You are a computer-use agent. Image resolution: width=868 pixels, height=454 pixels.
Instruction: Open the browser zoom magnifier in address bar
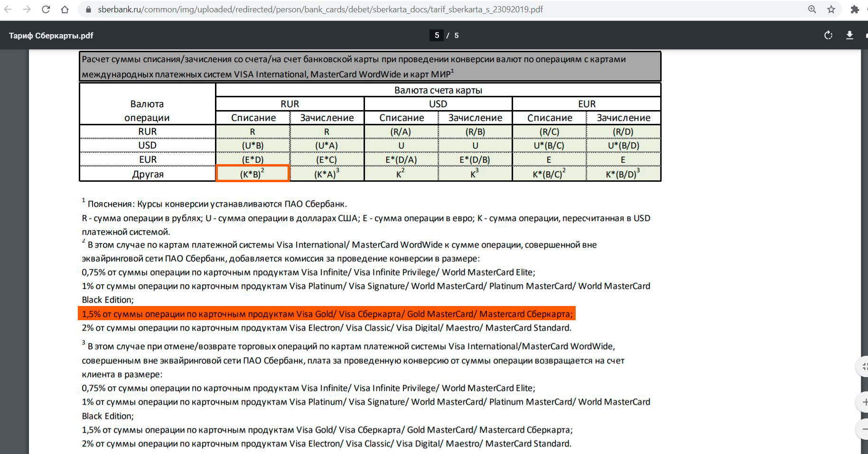812,9
